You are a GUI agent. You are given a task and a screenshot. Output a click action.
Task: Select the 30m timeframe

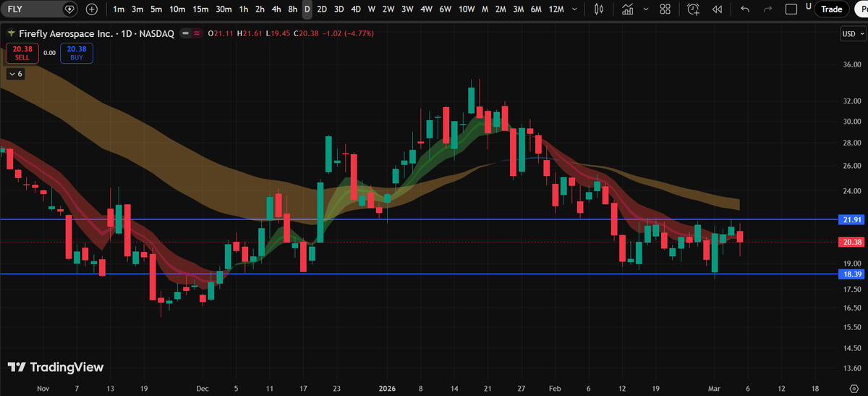click(224, 9)
